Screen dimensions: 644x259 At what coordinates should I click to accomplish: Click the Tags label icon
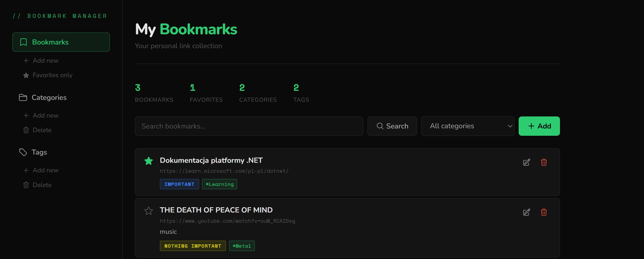[x=23, y=152]
